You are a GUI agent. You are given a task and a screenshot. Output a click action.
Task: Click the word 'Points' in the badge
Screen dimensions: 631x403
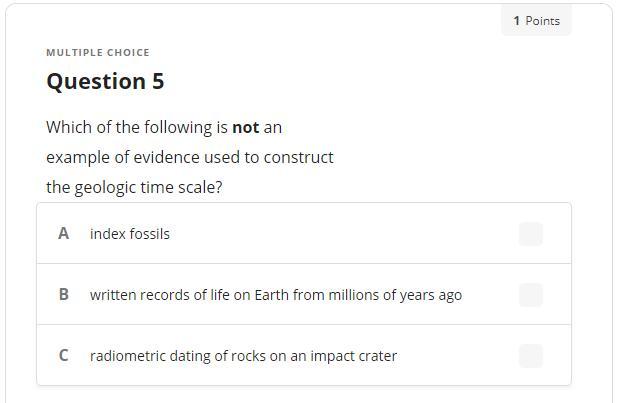coord(542,21)
